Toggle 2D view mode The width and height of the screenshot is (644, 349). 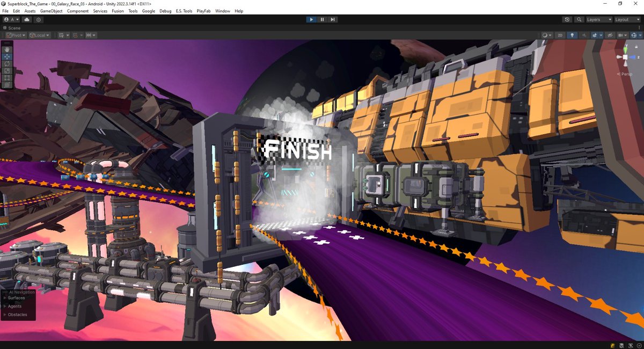[560, 35]
